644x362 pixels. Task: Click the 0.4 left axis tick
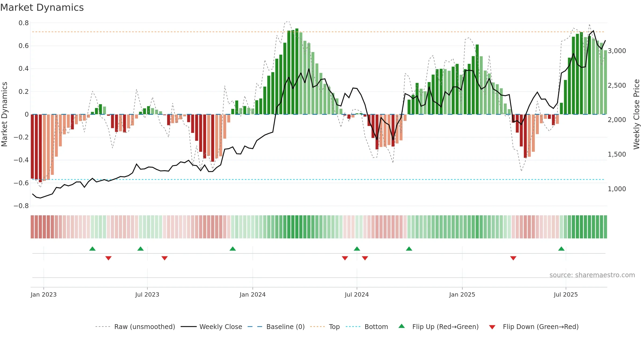[24, 69]
